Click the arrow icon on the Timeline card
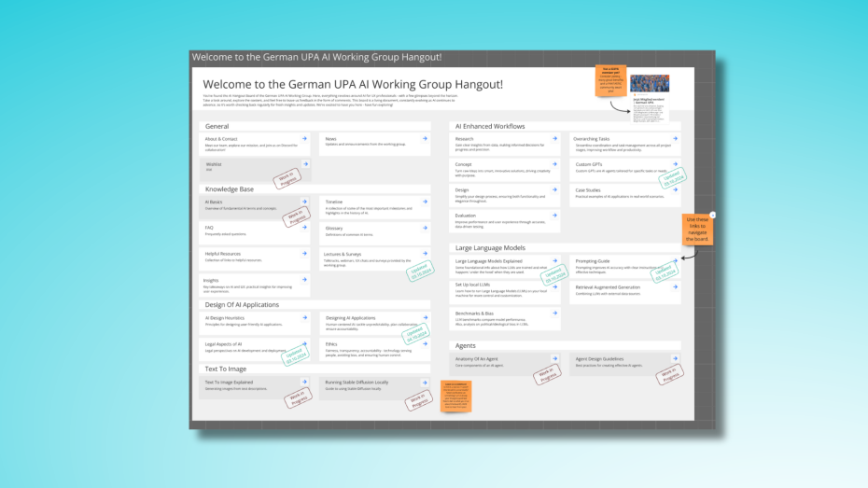The width and height of the screenshot is (868, 488). pos(425,201)
